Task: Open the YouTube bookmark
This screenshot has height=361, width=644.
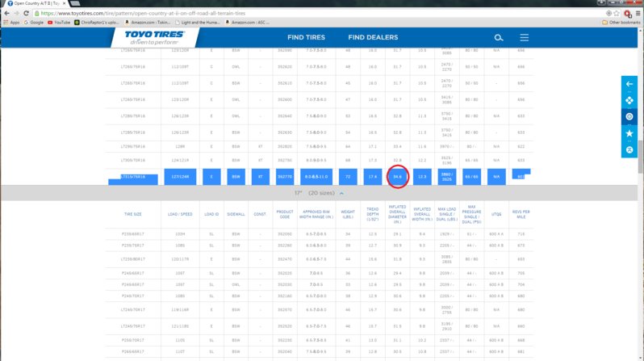Action: [x=59, y=22]
